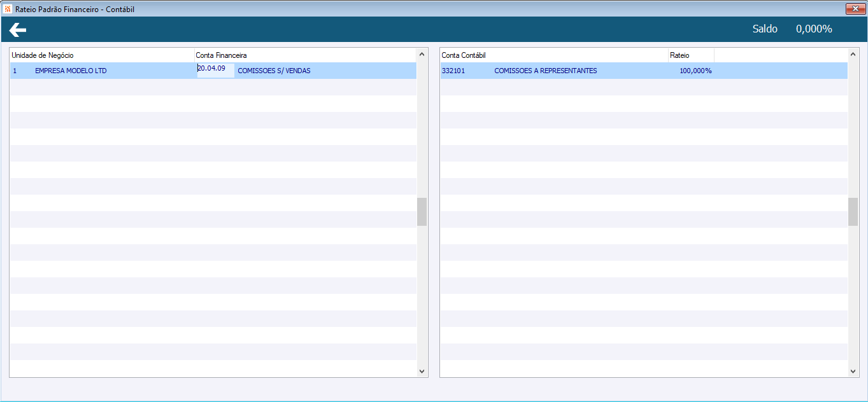Click the white back arrow icon

(x=17, y=29)
